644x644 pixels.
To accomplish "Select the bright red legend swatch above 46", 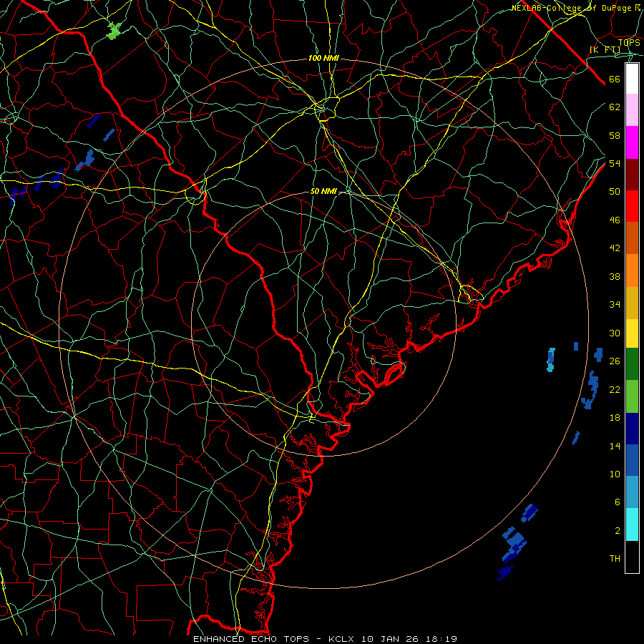I will coord(632,206).
